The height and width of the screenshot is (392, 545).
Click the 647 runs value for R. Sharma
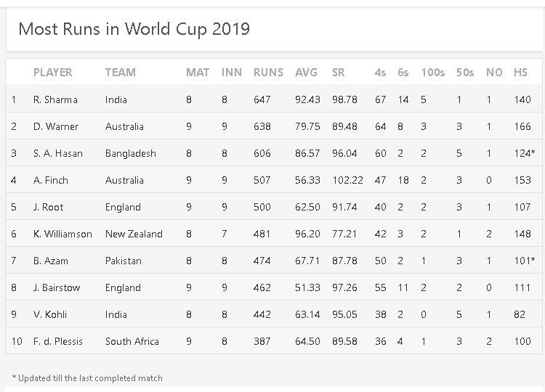(x=262, y=99)
